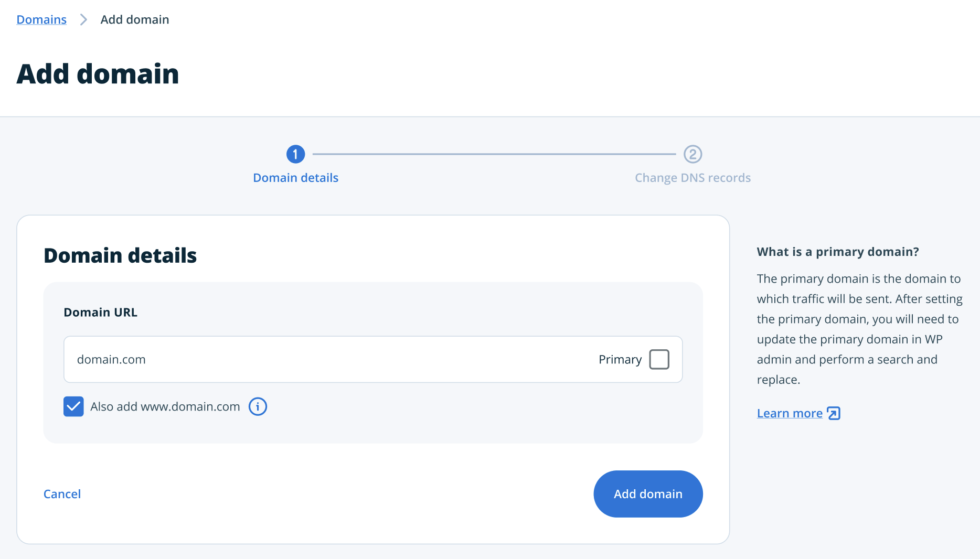
Task: Click the external-link icon next to Learn more
Action: [834, 414]
